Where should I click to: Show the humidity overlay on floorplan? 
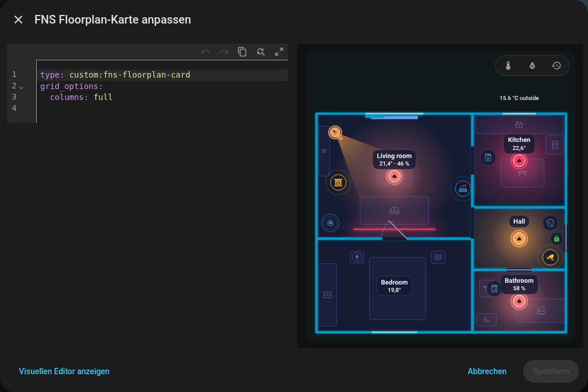point(532,66)
